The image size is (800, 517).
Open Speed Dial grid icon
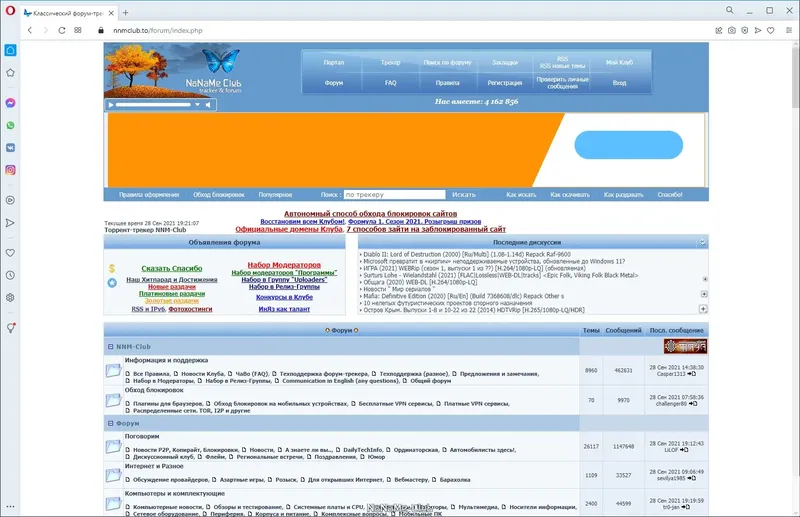[x=78, y=31]
